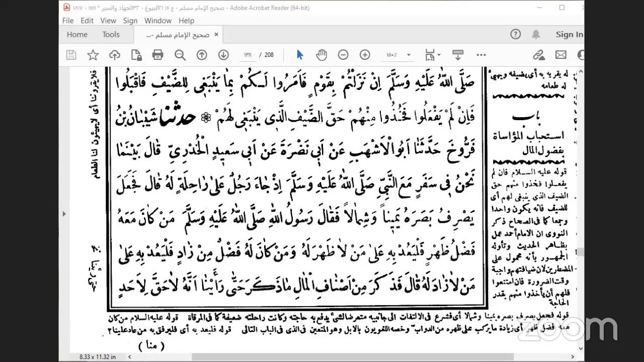Click the current page number field
This screenshot has width=644, height=362.
[248, 55]
